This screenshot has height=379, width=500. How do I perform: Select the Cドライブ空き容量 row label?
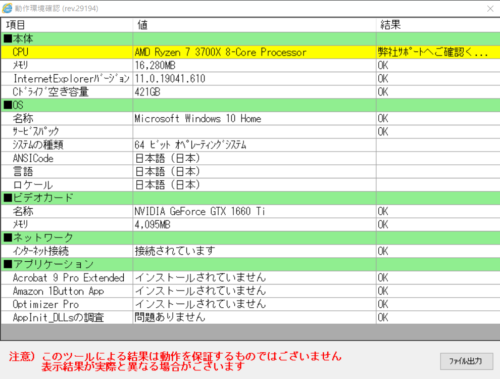click(50, 92)
